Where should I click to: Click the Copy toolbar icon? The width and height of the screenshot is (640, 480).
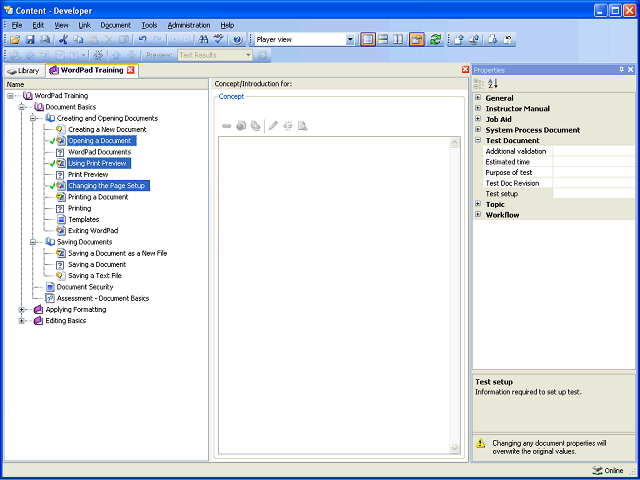pos(78,40)
